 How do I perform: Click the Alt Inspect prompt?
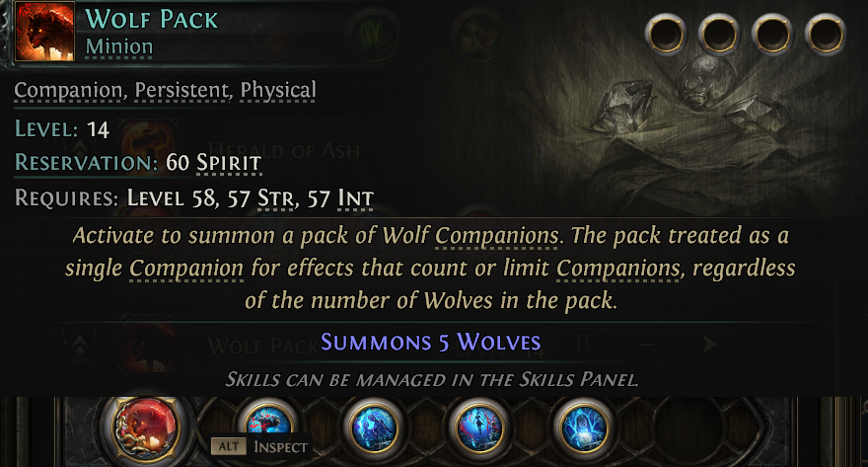coord(260,446)
